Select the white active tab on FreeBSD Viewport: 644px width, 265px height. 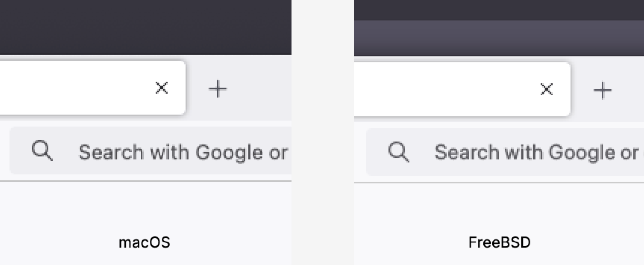tap(463, 89)
